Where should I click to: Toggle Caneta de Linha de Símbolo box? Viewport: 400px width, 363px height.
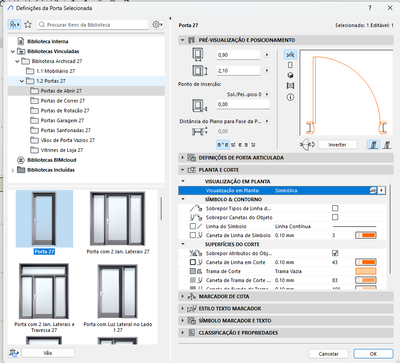tap(193, 235)
